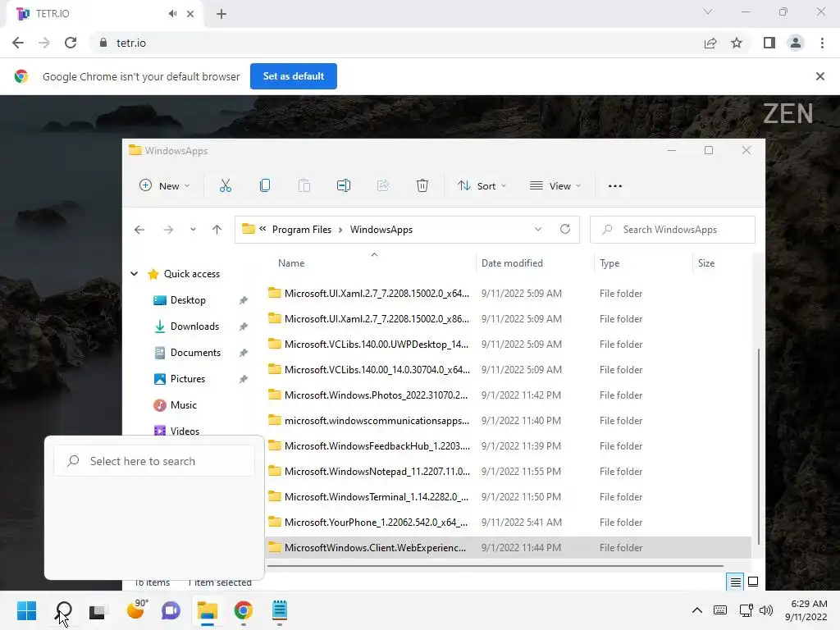Click the Rename icon in Explorer toolbar
This screenshot has width=840, height=630.
(x=344, y=186)
